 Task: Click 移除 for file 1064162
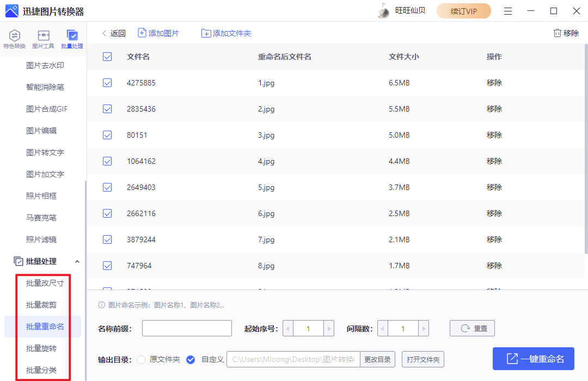494,161
